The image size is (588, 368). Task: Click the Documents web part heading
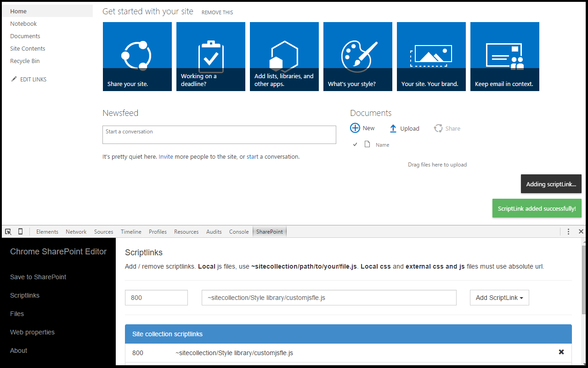371,113
